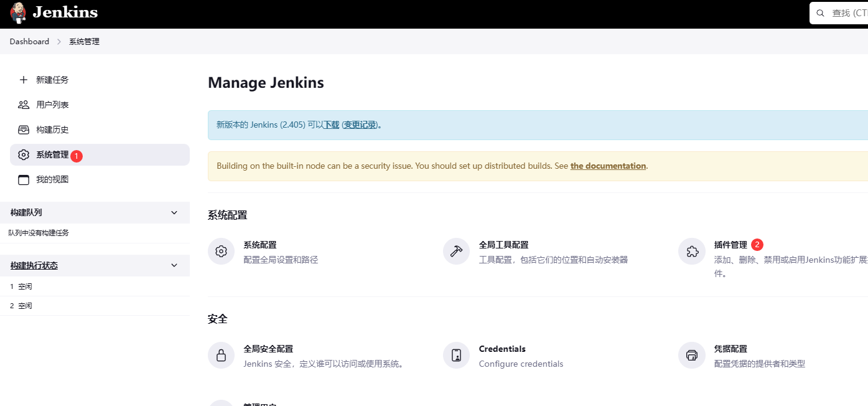Click the description '配置全局设置和路径'
This screenshot has height=406, width=868.
(281, 260)
